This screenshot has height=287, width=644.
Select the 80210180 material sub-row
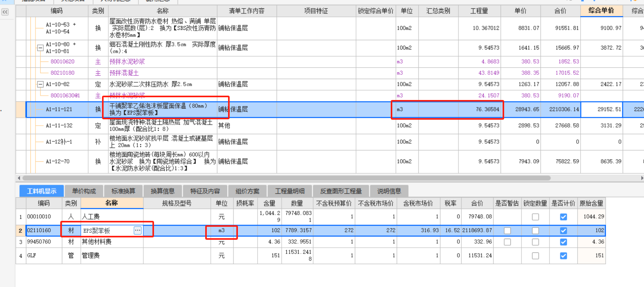pyautogui.click(x=62, y=73)
